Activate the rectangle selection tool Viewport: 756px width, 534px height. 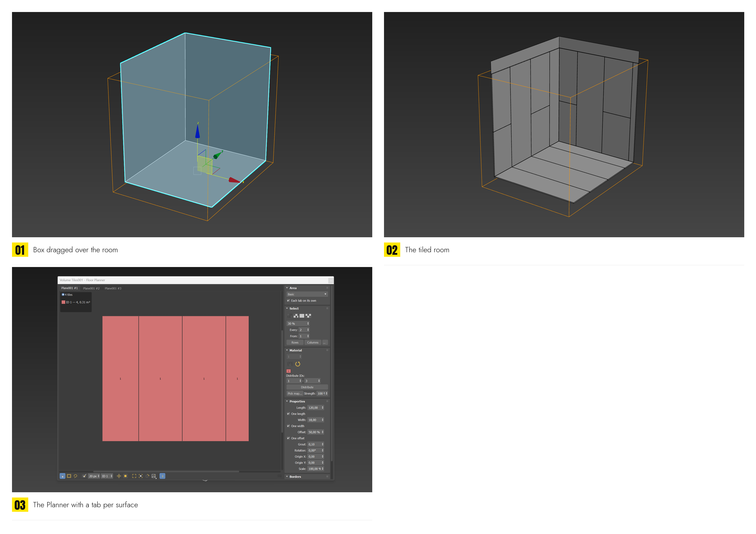tap(69, 476)
